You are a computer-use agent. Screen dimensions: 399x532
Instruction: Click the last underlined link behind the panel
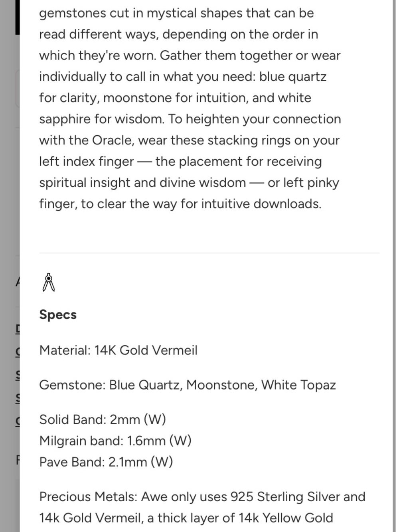tap(18, 421)
